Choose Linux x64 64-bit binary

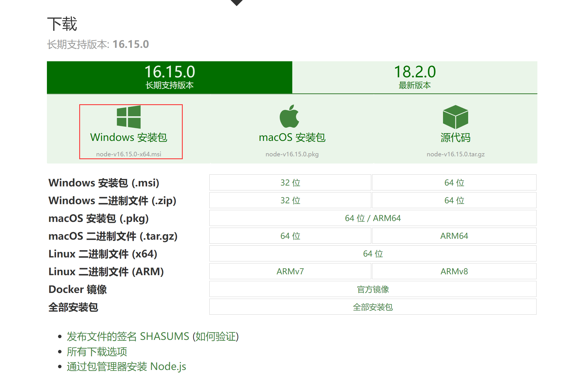click(373, 254)
